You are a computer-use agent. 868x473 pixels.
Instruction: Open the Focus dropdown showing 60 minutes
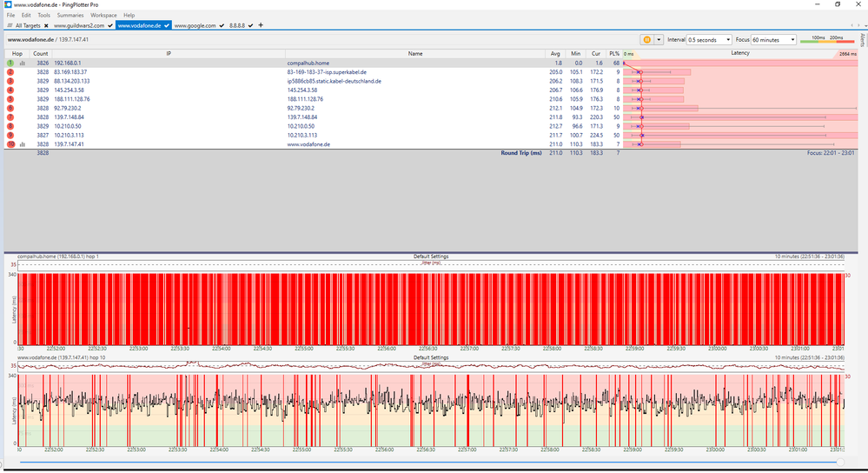tap(773, 40)
